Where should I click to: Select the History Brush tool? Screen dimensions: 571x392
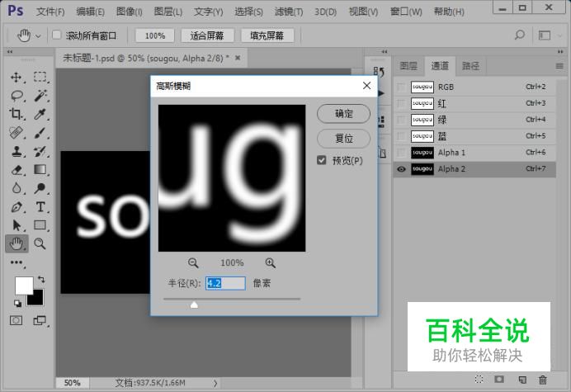40,151
